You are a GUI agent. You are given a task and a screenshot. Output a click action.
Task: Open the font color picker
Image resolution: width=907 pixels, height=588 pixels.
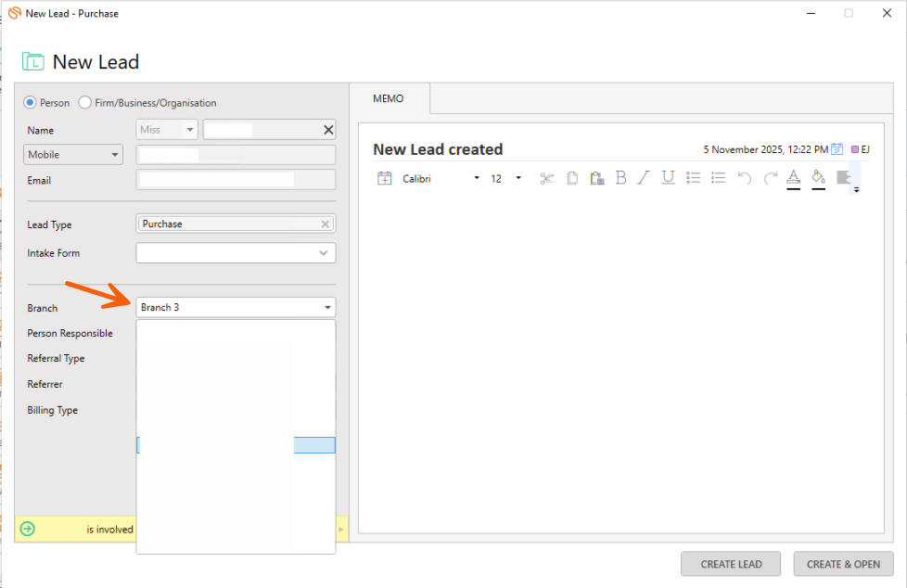tap(793, 178)
